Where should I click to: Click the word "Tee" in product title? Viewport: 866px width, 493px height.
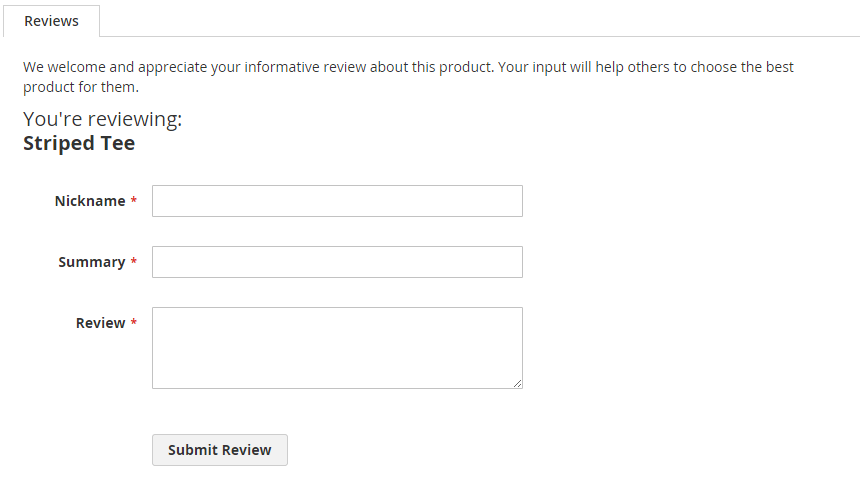(118, 143)
